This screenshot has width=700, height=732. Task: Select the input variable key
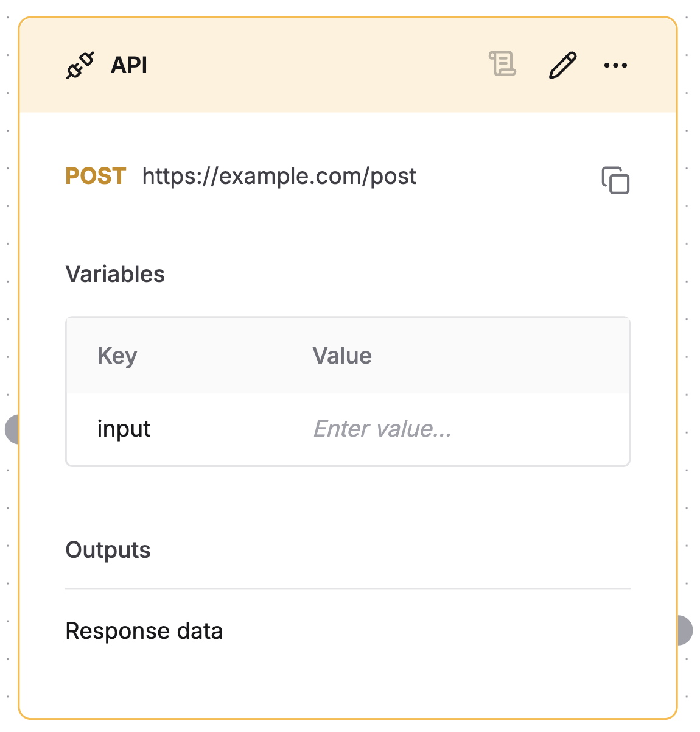tap(124, 429)
